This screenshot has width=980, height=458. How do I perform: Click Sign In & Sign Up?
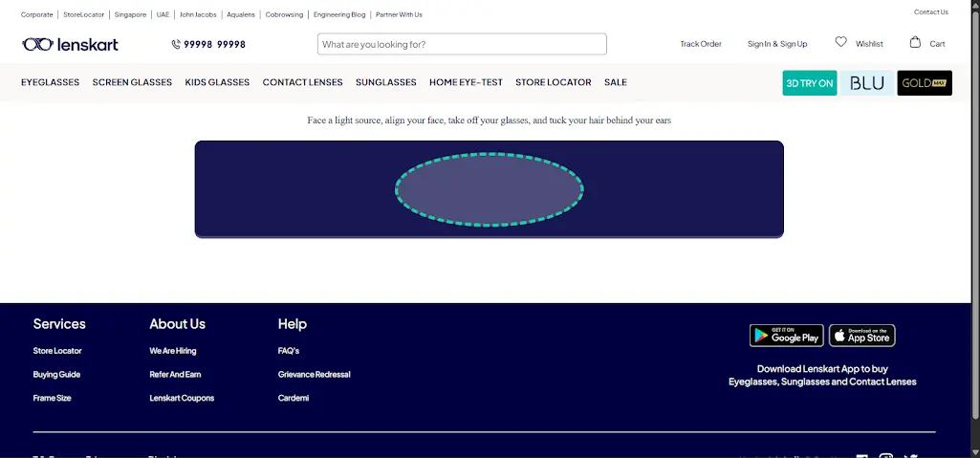pyautogui.click(x=777, y=44)
